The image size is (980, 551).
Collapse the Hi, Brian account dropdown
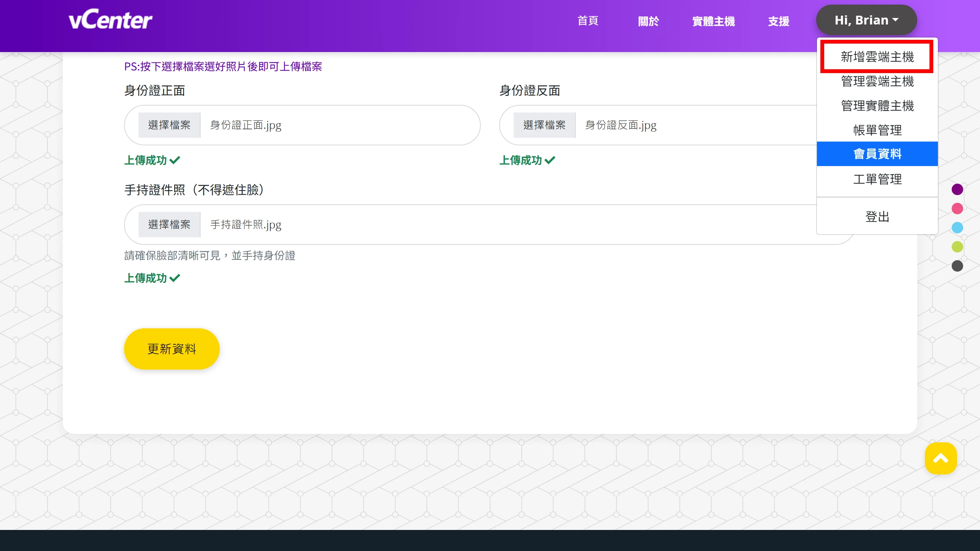(x=866, y=20)
